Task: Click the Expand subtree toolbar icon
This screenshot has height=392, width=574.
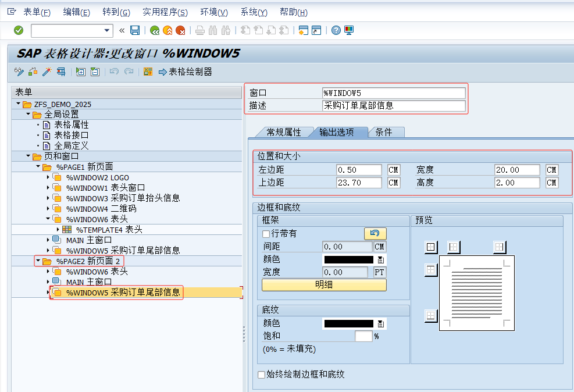Action: [x=80, y=72]
